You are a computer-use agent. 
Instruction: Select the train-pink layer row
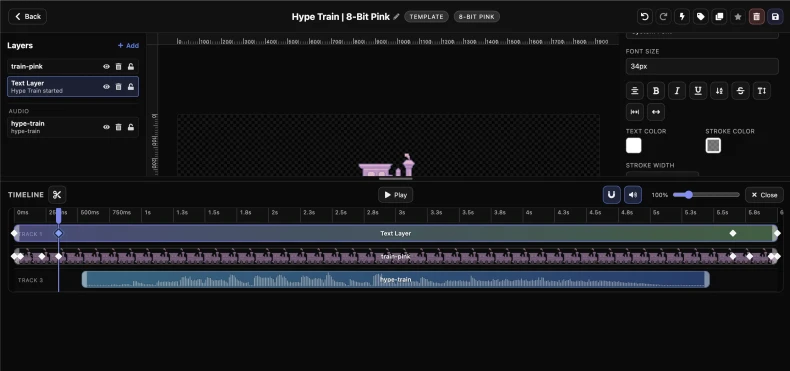point(73,67)
